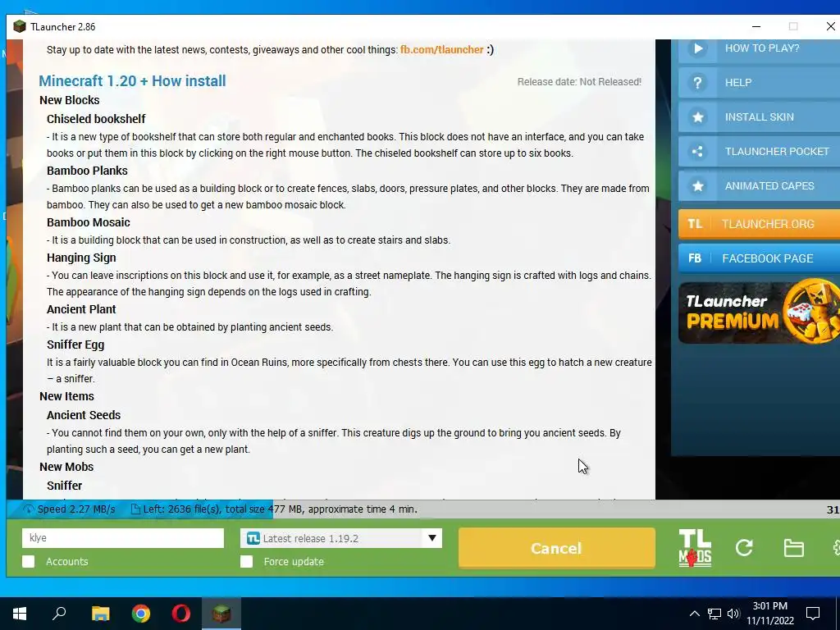The height and width of the screenshot is (630, 840).
Task: Click the FB logo on the Facebook Page button
Action: point(695,258)
